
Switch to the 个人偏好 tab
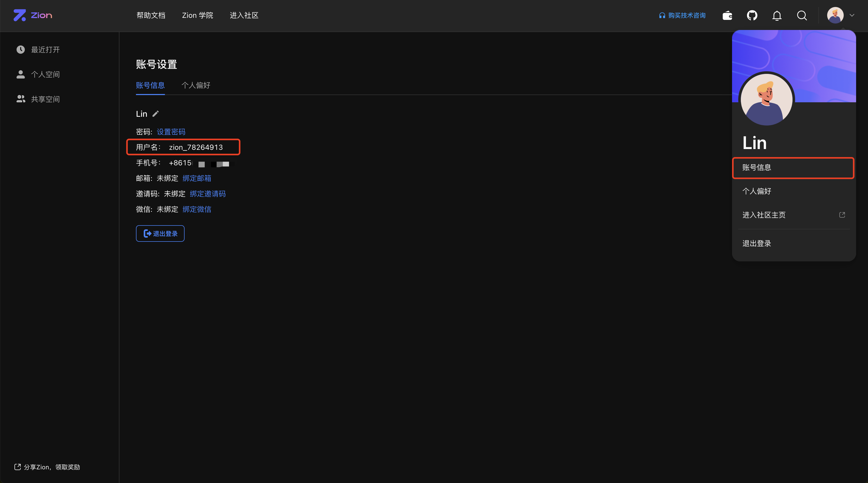click(196, 85)
